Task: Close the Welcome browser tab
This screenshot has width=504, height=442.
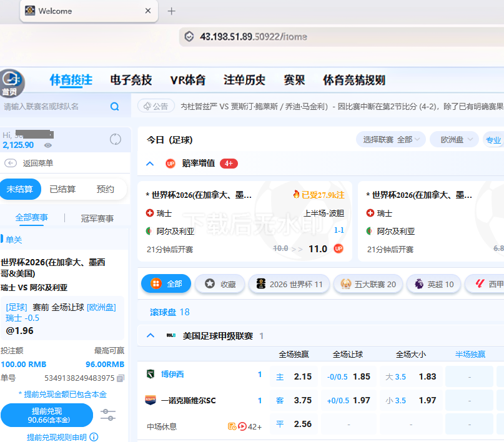Action: 148,11
